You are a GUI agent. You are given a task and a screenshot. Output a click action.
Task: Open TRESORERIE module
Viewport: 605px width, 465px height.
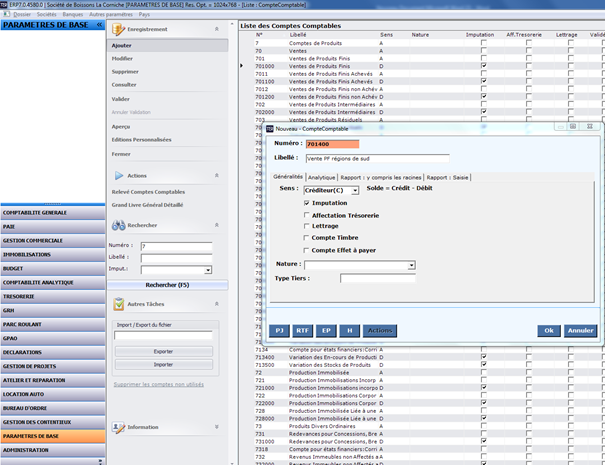[52, 297]
